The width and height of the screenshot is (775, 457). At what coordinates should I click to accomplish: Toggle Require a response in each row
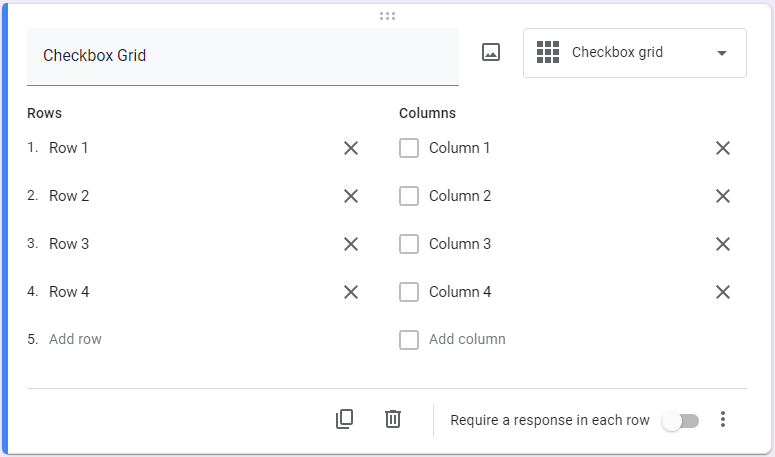coord(680,421)
